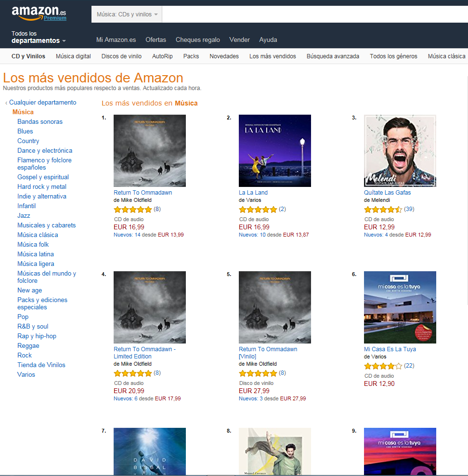Viewport: 468px width, 476px height.
Task: Click the Amazon.es Premium logo
Action: tap(39, 13)
